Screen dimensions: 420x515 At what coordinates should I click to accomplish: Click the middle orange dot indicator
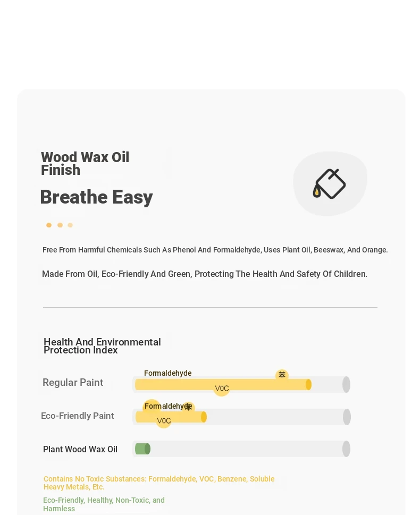[x=60, y=225]
